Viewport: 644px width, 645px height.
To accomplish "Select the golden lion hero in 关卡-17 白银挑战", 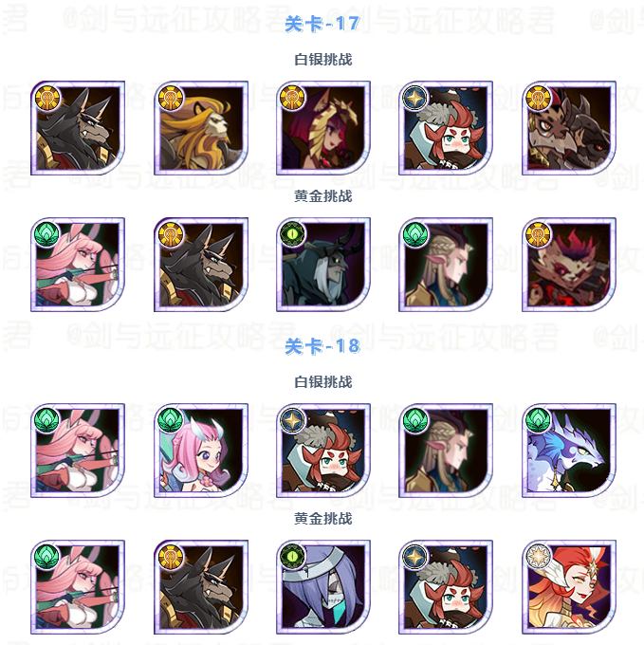I will click(x=201, y=128).
